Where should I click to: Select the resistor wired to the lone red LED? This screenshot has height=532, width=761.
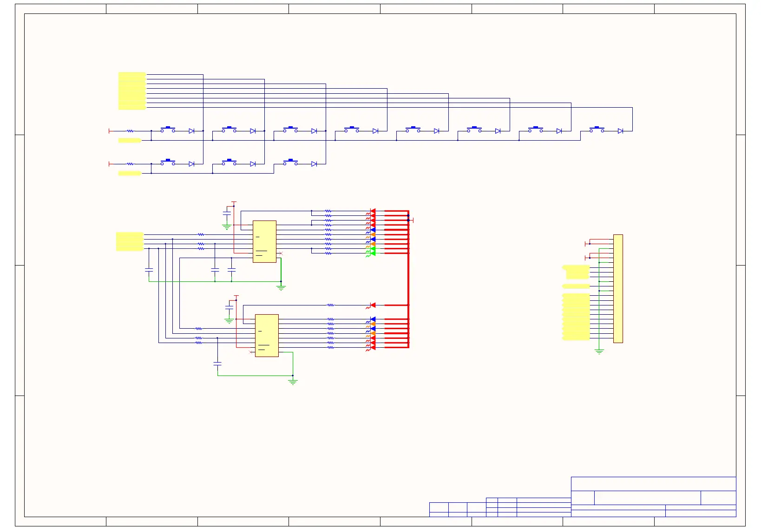click(x=330, y=305)
